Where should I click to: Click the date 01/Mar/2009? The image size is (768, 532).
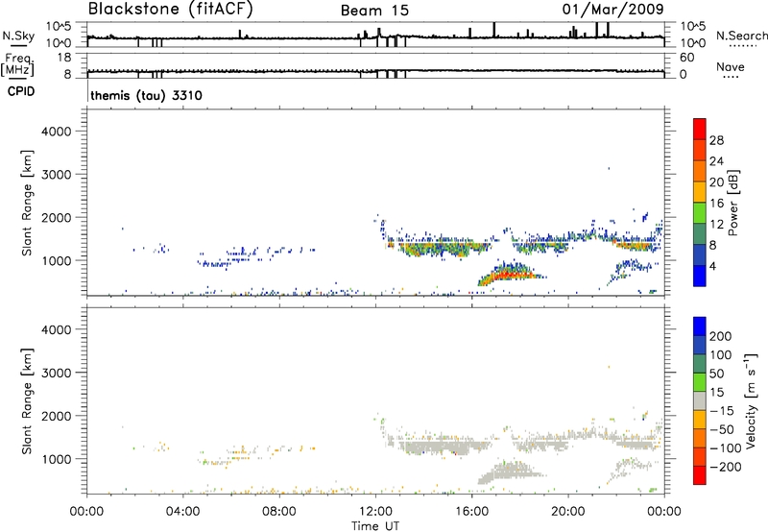click(x=612, y=10)
